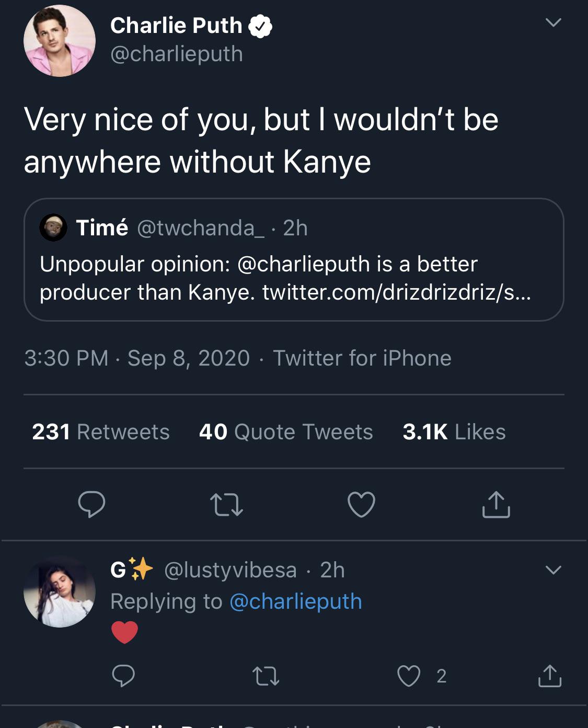The image size is (588, 728).
Task: Toggle retweet status of the main tweet
Action: 227,505
